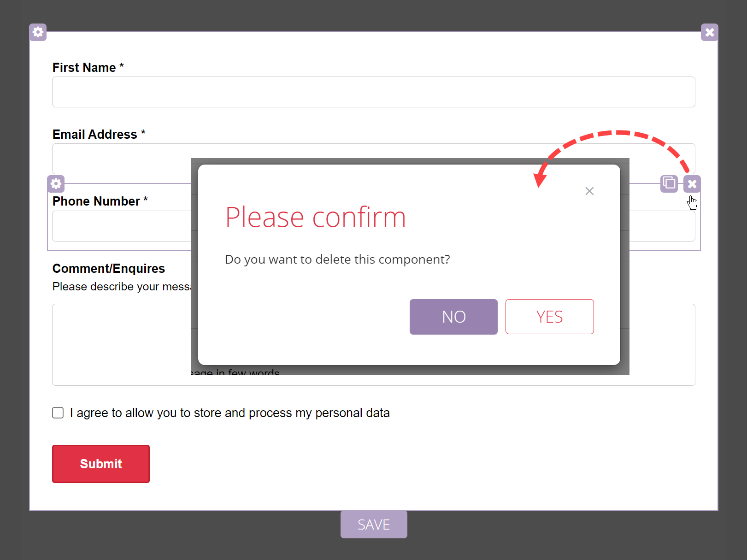The image size is (747, 560).
Task: Click the First Name field label
Action: [x=84, y=68]
